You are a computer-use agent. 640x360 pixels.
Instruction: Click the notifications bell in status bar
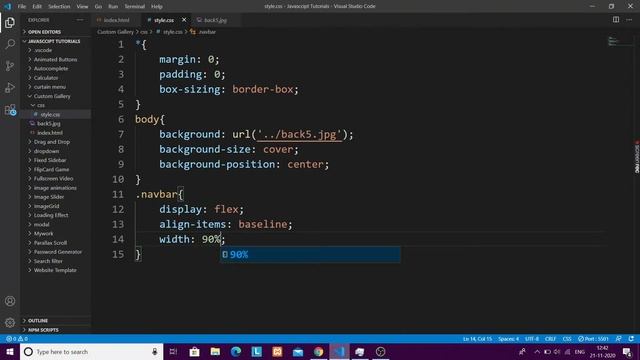[631, 339]
